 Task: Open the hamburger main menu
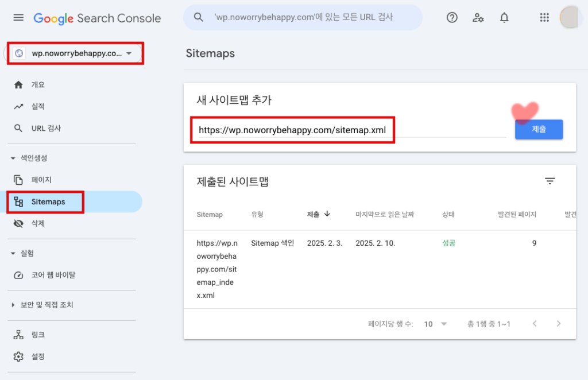18,18
